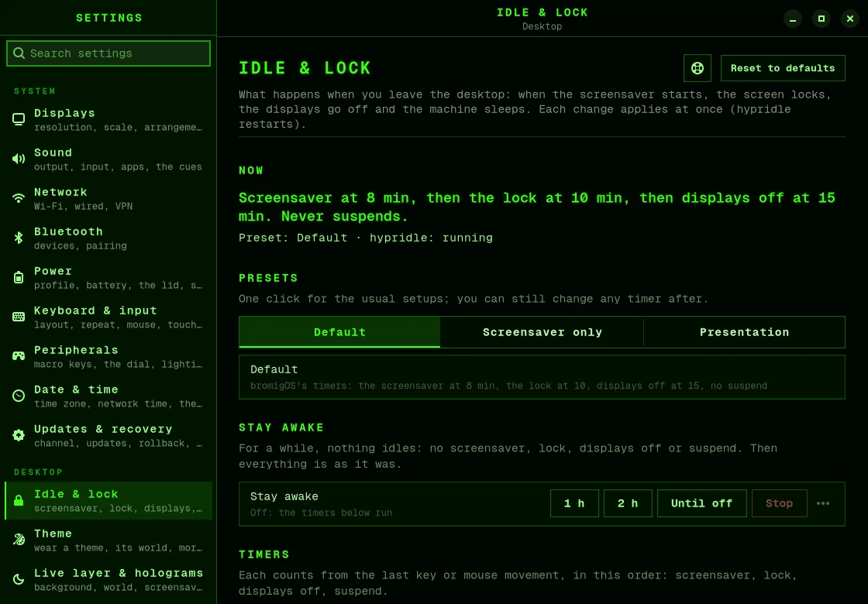Select the Screensaver only preset
868x604 pixels.
pos(542,332)
